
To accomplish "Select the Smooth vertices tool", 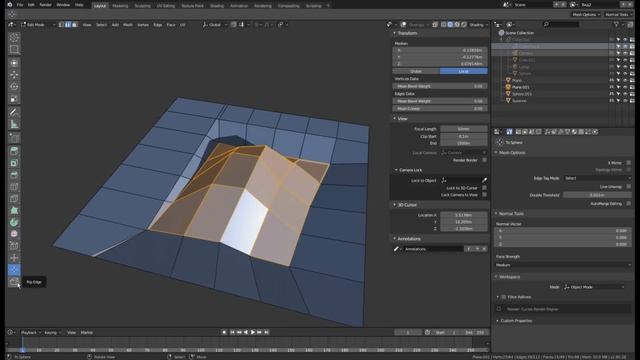I will 14,234.
